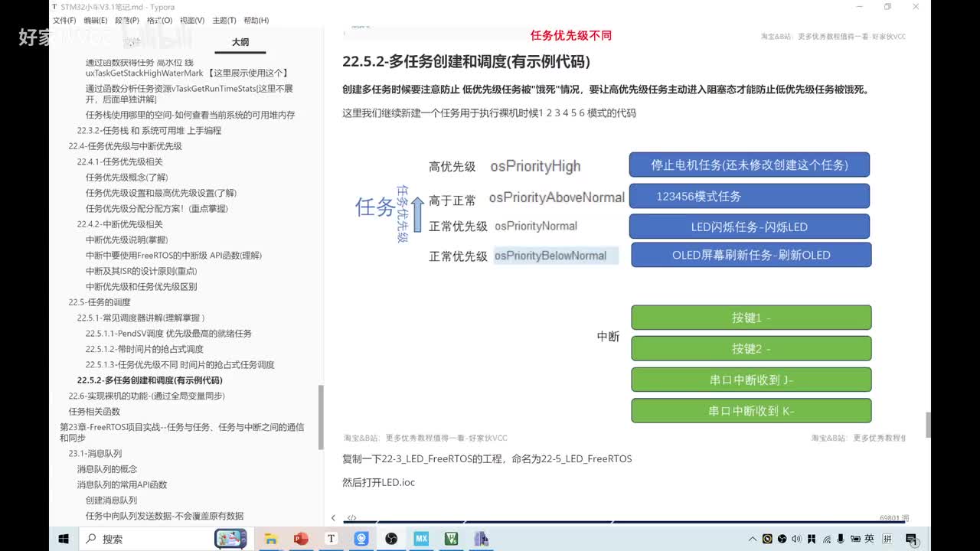Go to outline item 22.3.2-任务栈 和 系统可用堆 上手编程

[149, 130]
